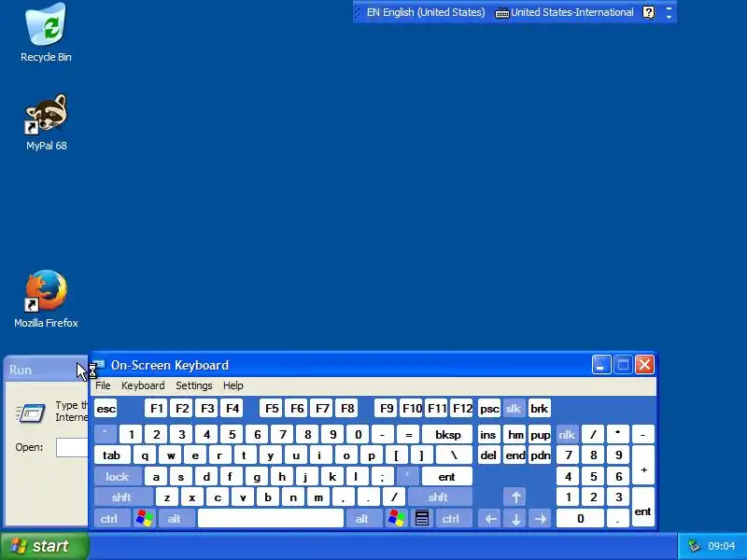The image size is (747, 560).
Task: Click the context menu application key
Action: click(x=422, y=518)
